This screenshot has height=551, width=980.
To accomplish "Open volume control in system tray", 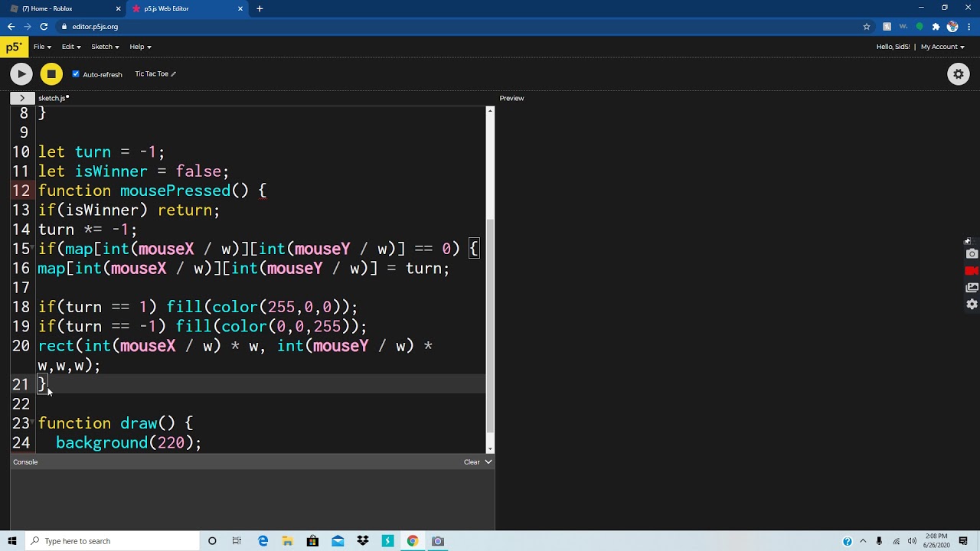I will coord(912,541).
